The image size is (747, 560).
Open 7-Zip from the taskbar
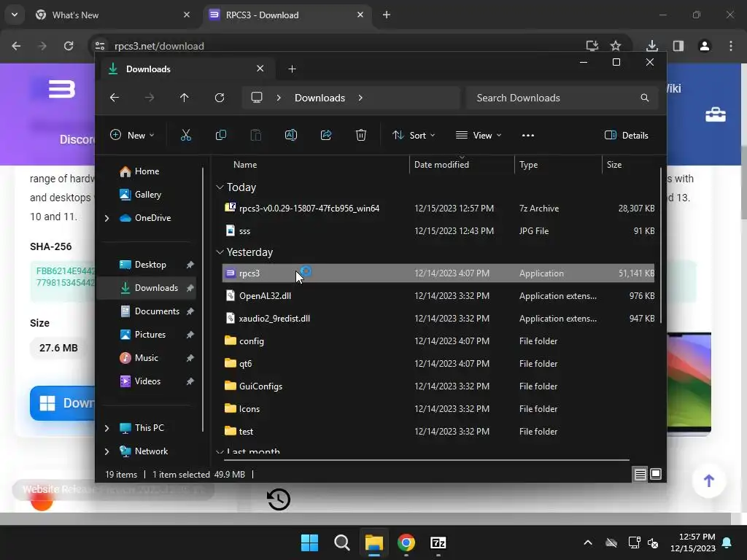[x=438, y=542]
